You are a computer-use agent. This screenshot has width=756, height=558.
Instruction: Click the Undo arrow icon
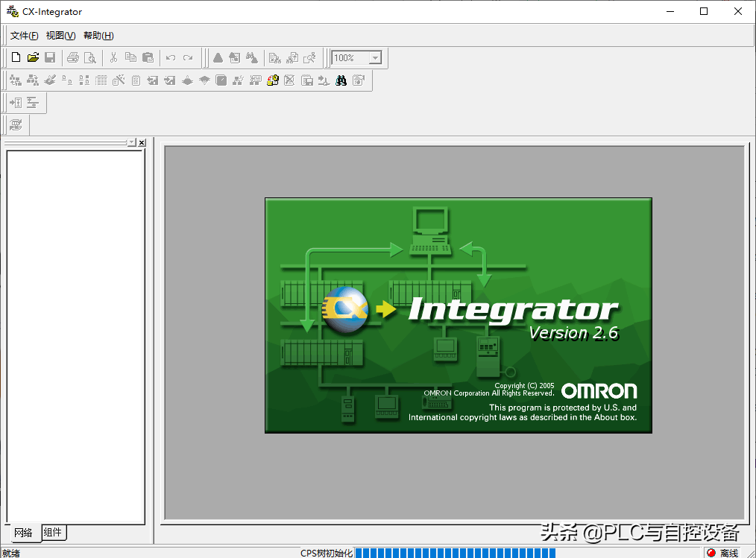(171, 58)
